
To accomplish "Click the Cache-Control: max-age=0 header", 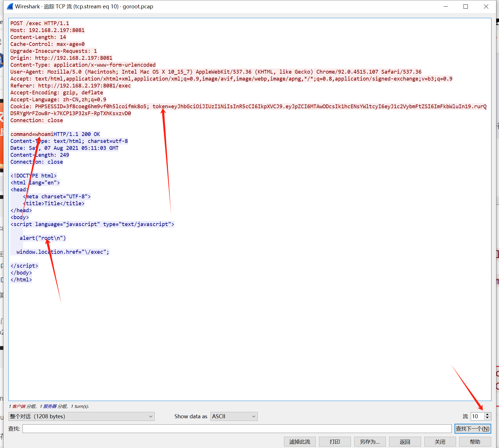I will 48,44.
